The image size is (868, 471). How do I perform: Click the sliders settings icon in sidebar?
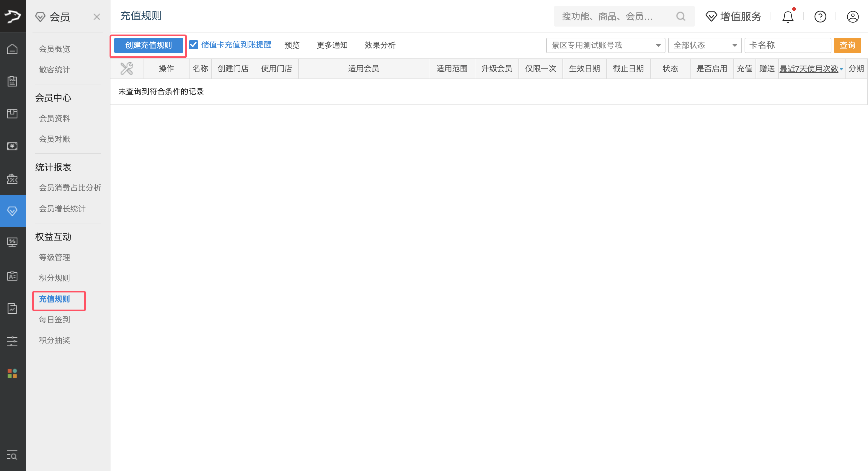[12, 341]
